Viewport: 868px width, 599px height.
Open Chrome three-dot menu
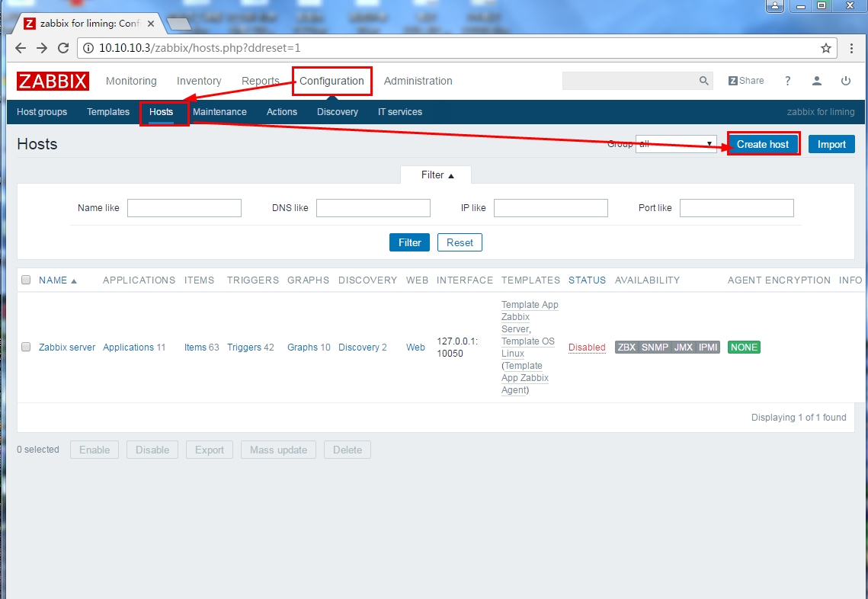851,48
